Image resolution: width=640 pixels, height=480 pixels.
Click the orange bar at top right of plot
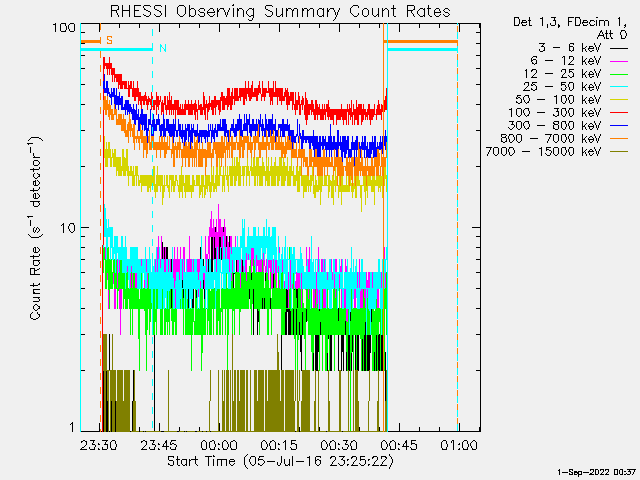pos(420,42)
